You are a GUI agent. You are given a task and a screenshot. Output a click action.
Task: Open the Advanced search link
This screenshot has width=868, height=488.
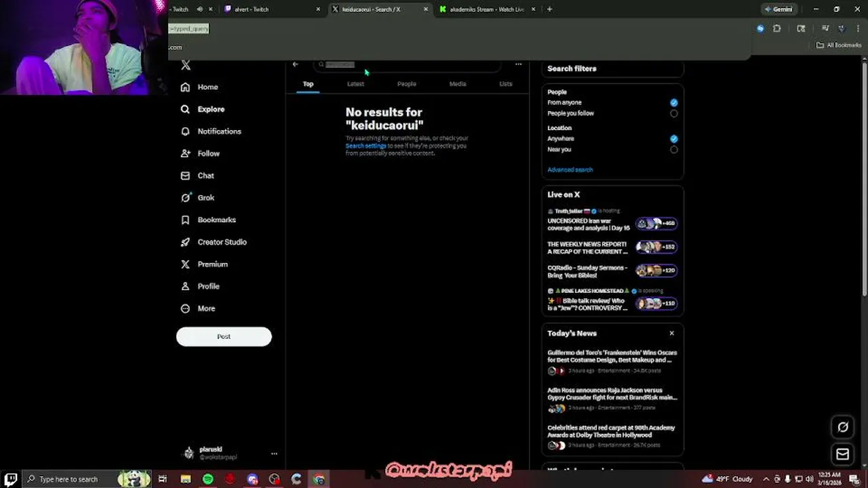570,169
